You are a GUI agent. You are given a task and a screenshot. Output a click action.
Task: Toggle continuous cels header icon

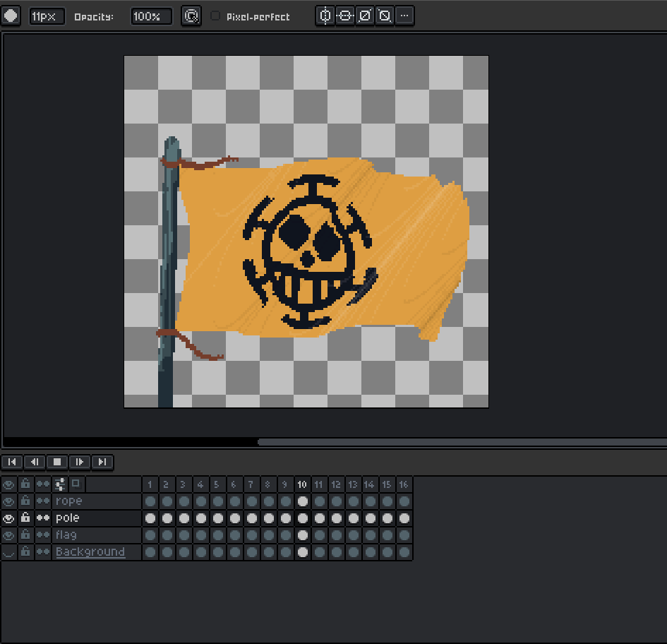42,484
